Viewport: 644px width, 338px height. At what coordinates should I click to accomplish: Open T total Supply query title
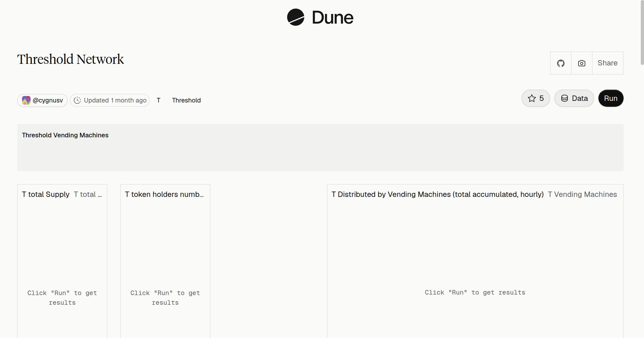pyautogui.click(x=46, y=194)
